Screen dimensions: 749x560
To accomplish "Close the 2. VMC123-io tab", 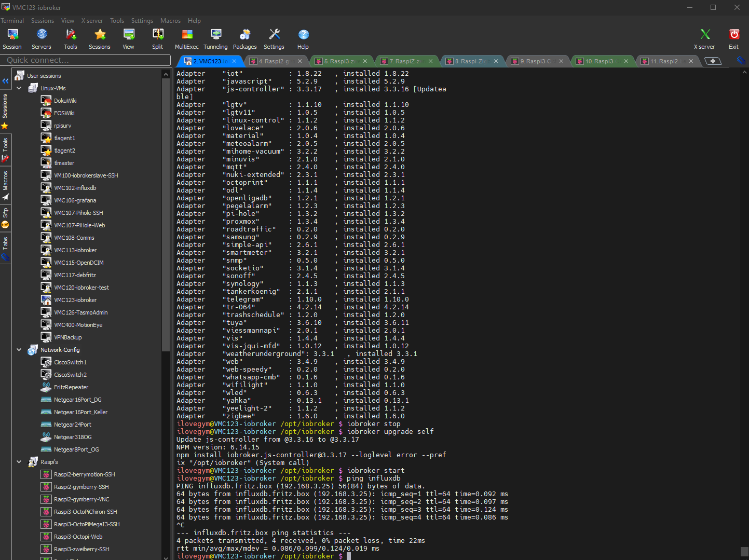I will pyautogui.click(x=235, y=61).
